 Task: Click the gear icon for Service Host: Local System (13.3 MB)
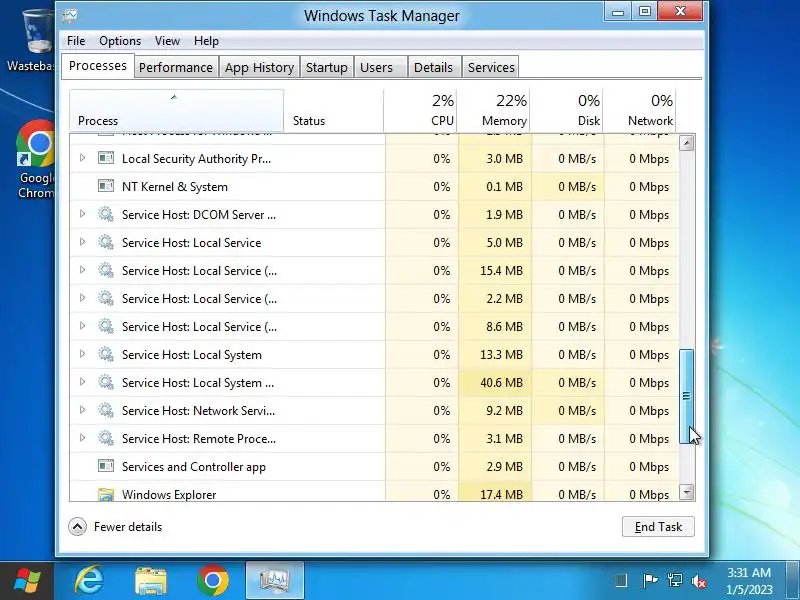106,354
